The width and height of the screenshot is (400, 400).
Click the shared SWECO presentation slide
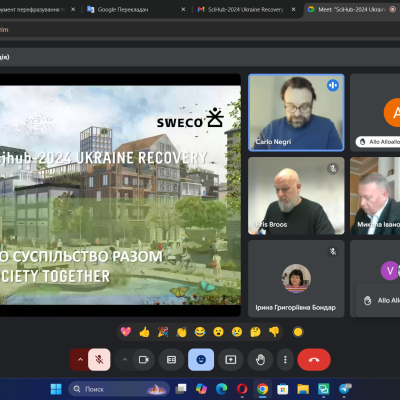(120, 195)
